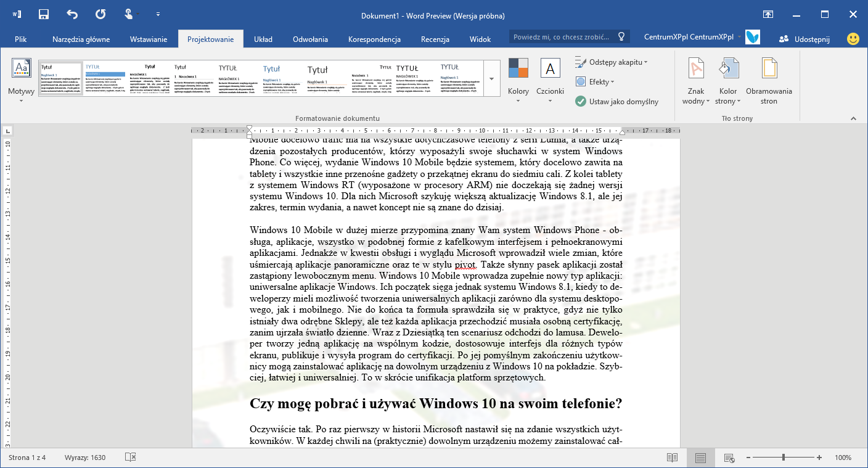This screenshot has height=468, width=868.
Task: Toggle touch/mouse mode icon
Action: (128, 14)
